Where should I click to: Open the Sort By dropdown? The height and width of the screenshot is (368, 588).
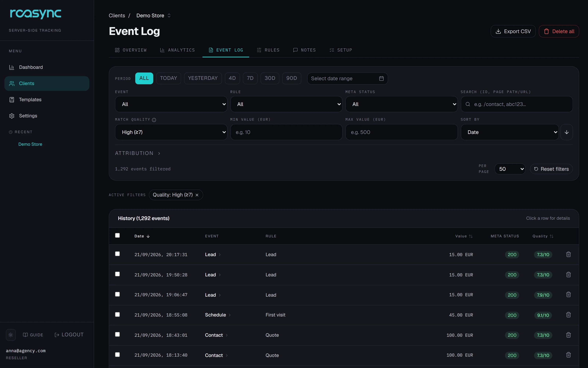pos(510,132)
